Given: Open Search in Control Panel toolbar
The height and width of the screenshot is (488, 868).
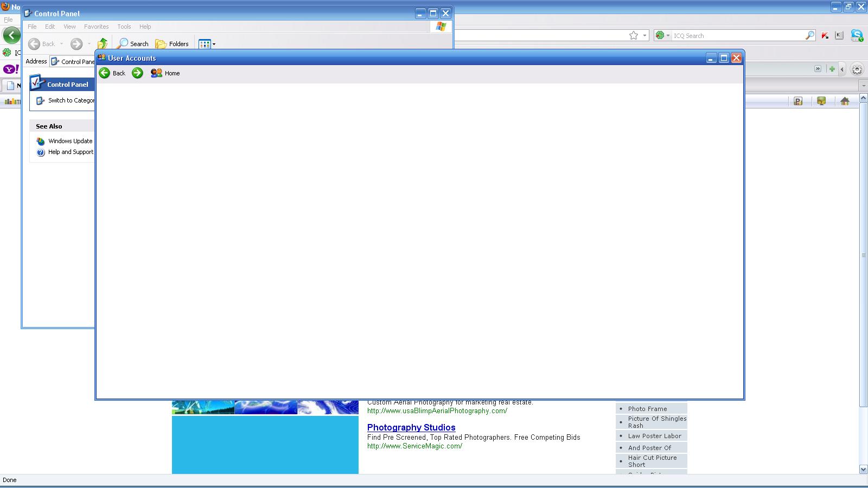Looking at the screenshot, I should (133, 44).
